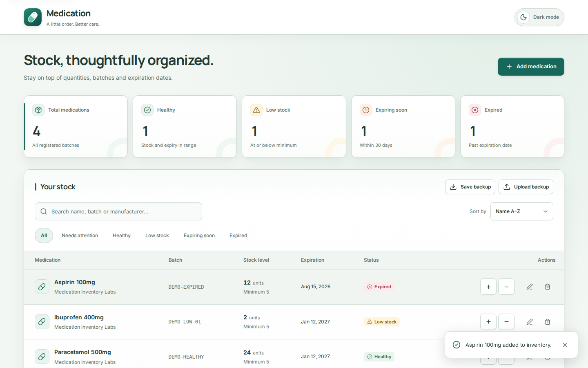Click the Paracetamol 500mg medication name
Image resolution: width=588 pixels, height=368 pixels.
(x=82, y=352)
